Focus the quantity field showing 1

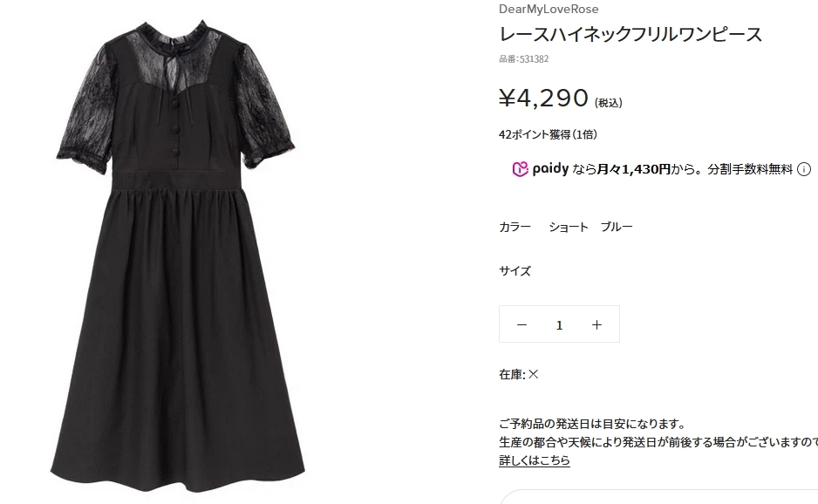click(559, 325)
